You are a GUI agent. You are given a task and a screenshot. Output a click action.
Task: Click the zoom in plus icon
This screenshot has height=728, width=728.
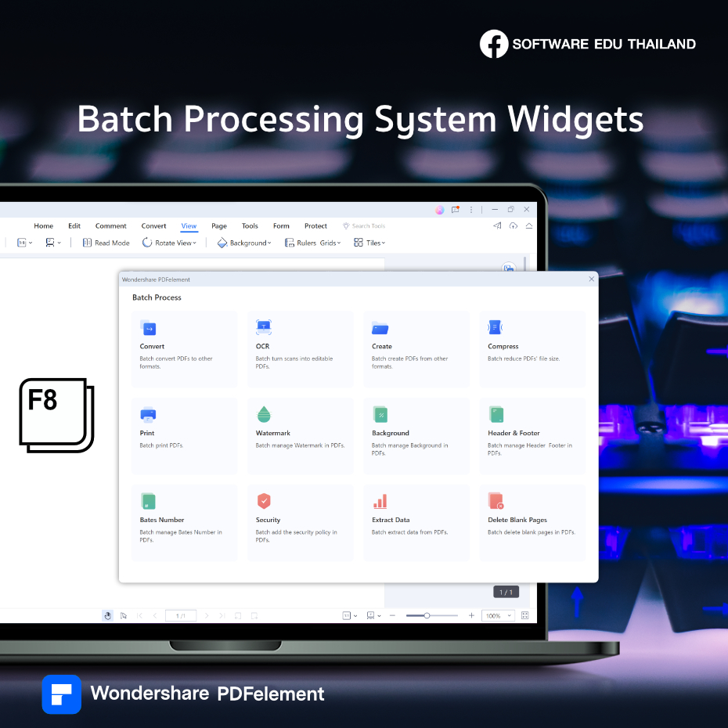471,615
